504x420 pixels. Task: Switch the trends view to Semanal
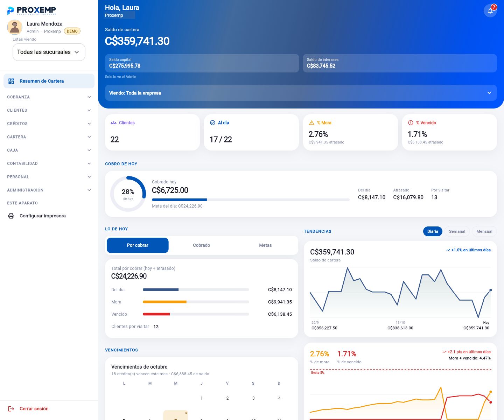pyautogui.click(x=457, y=231)
